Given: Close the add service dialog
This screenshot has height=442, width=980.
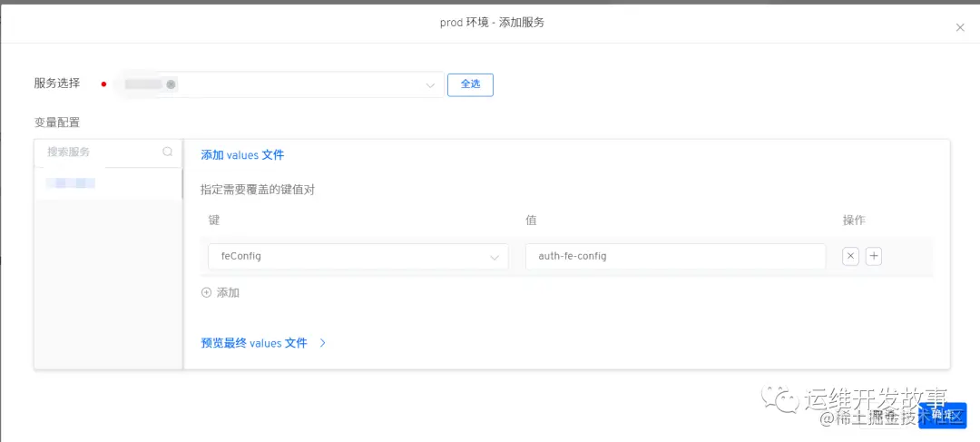Looking at the screenshot, I should point(960,27).
